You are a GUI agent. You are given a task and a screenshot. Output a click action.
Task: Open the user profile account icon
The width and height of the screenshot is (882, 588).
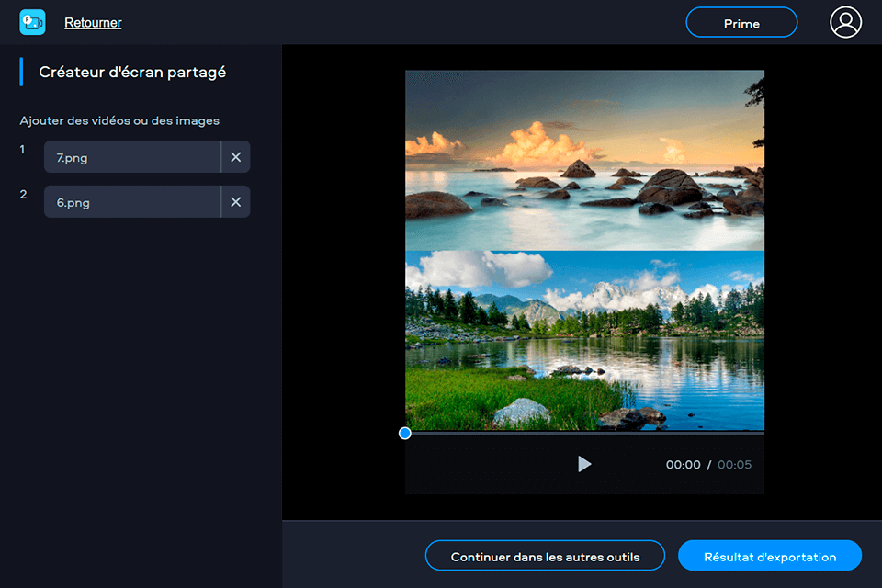tap(845, 22)
